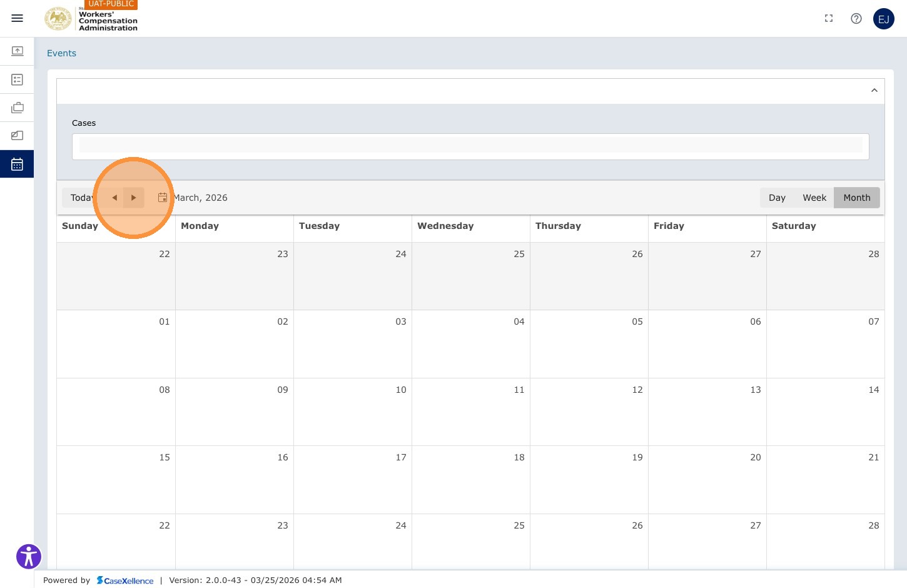Open the cases briefcase sidebar icon
907x588 pixels.
(x=18, y=108)
